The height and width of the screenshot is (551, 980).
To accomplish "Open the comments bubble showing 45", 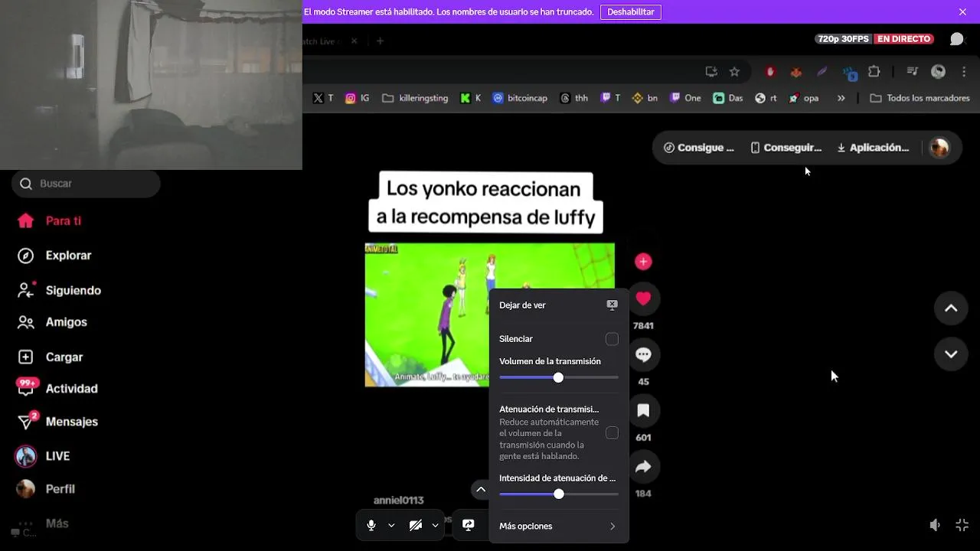I will click(643, 354).
